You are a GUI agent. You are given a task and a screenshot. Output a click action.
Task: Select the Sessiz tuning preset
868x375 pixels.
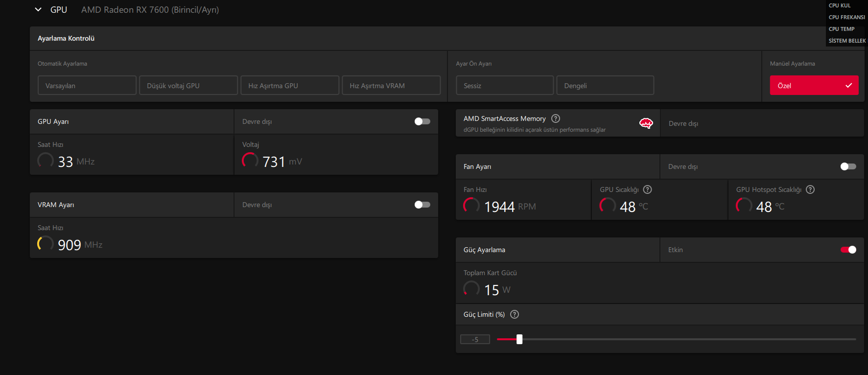[505, 85]
